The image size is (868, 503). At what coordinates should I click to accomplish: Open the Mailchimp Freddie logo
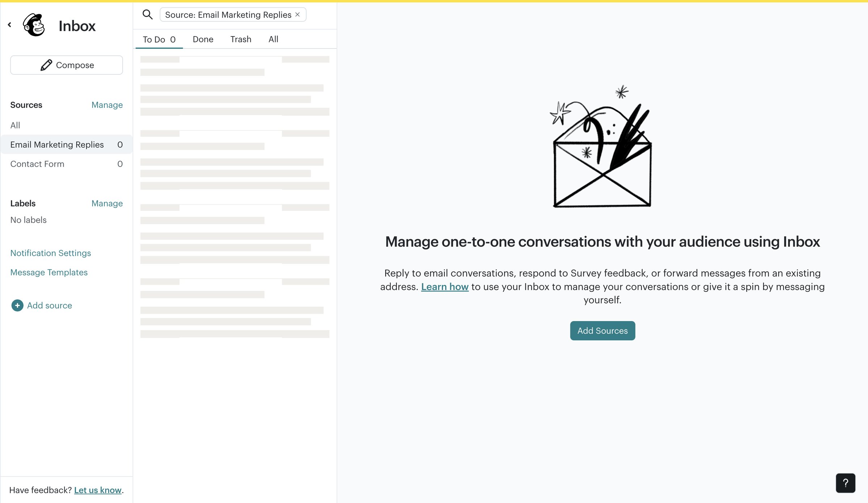[34, 25]
